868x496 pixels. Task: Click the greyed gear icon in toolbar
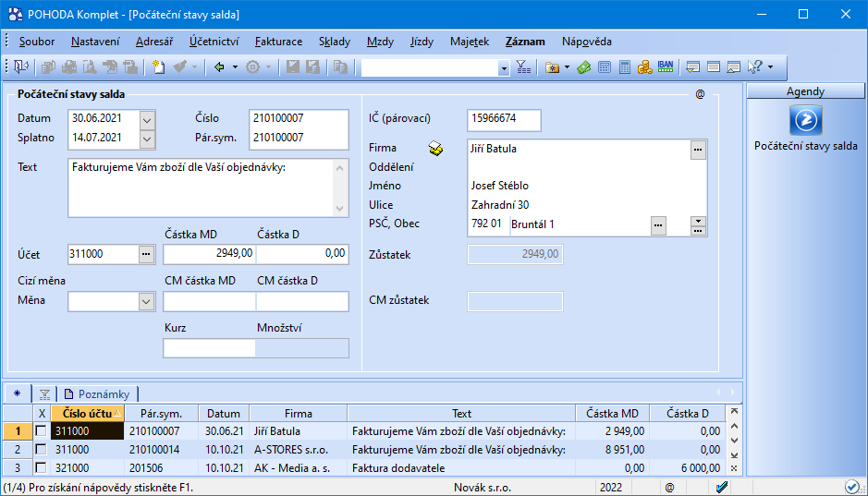253,67
